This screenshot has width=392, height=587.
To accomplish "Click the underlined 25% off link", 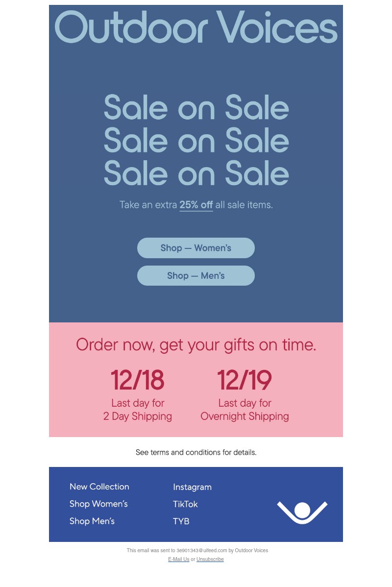I will coord(196,205).
